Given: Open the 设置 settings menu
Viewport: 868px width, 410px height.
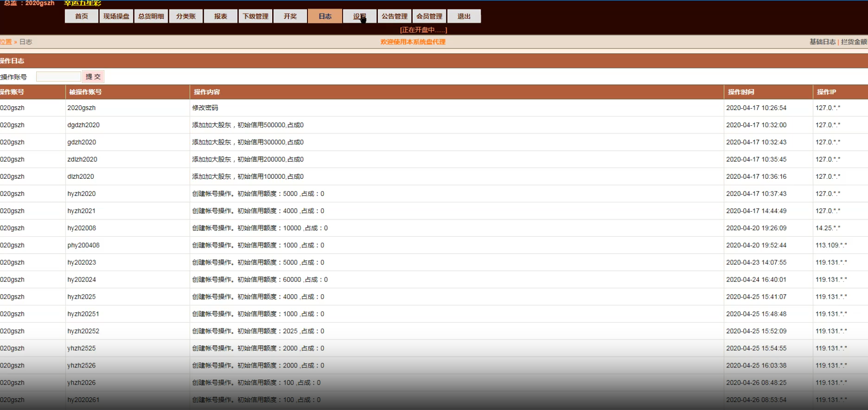Looking at the screenshot, I should [x=360, y=16].
